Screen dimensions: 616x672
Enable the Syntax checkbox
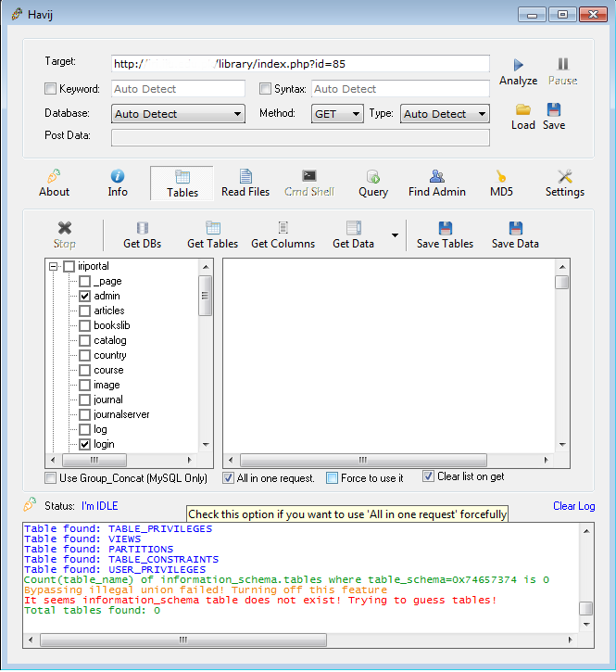(265, 89)
